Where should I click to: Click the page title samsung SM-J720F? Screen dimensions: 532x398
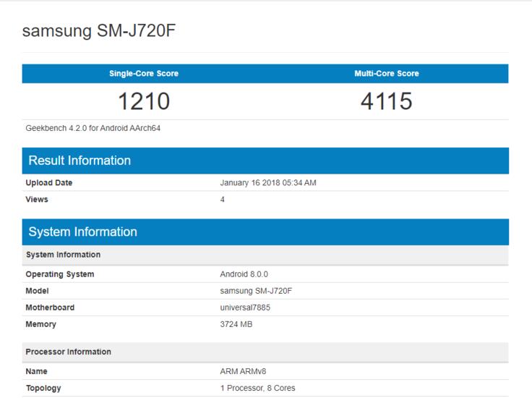(99, 31)
